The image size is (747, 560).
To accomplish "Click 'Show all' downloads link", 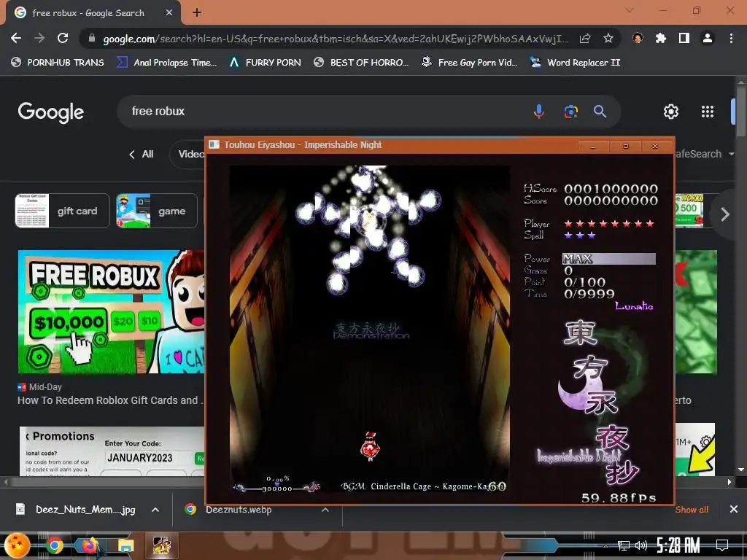I will pos(692,510).
